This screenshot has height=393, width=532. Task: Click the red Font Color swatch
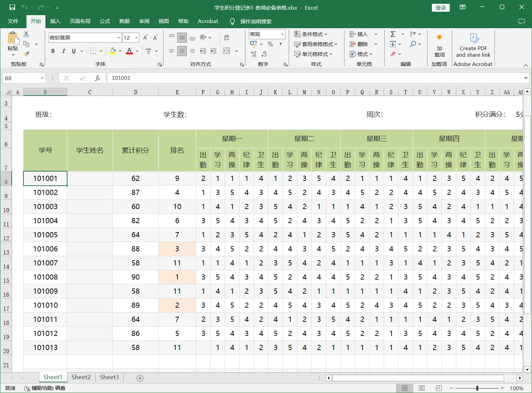pos(129,51)
